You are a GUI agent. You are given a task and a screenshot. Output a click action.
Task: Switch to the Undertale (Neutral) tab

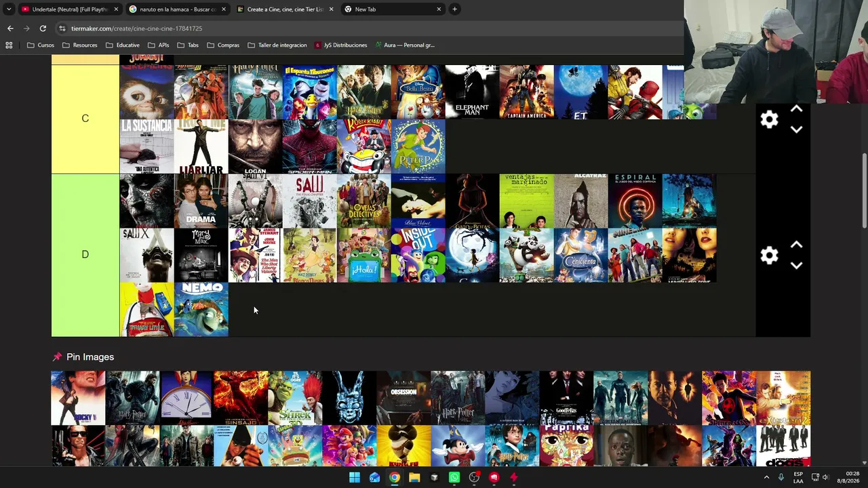tap(69, 9)
